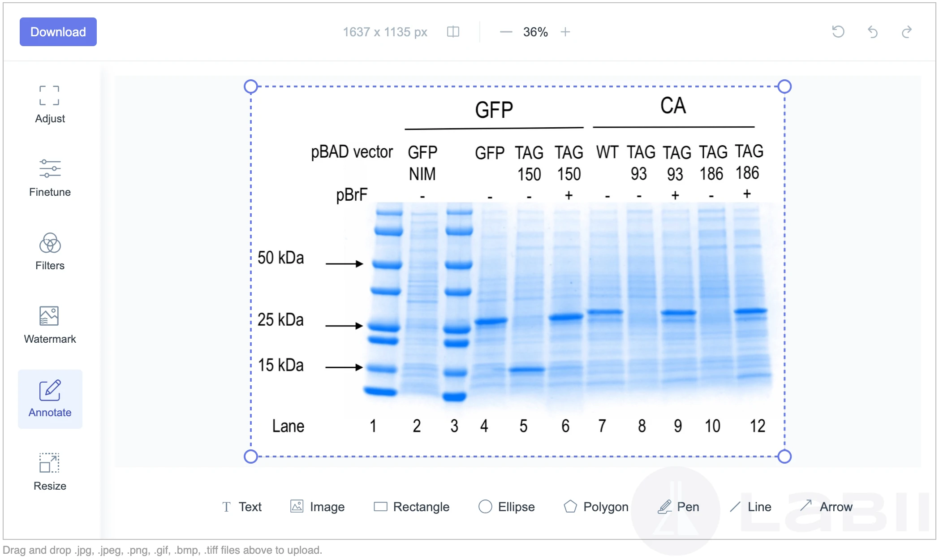The image size is (939, 560).
Task: Reset all changes with the revert icon
Action: pyautogui.click(x=838, y=32)
